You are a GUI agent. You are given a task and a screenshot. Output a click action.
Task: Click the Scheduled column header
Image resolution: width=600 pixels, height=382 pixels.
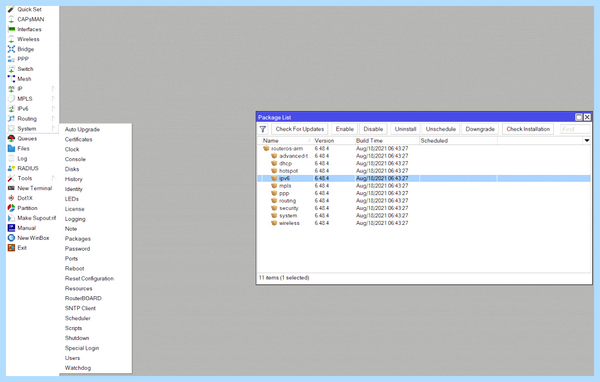coord(458,140)
